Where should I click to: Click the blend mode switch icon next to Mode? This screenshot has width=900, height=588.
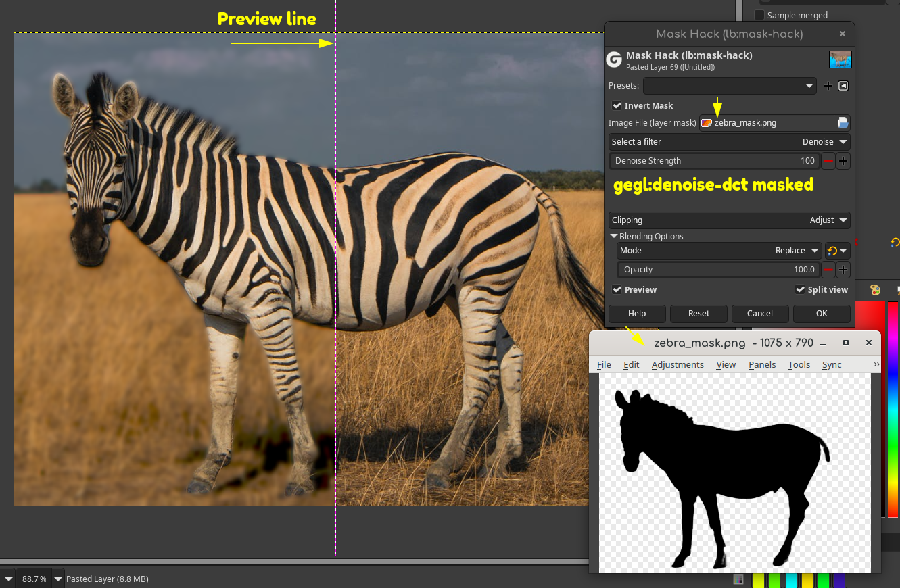(x=838, y=251)
